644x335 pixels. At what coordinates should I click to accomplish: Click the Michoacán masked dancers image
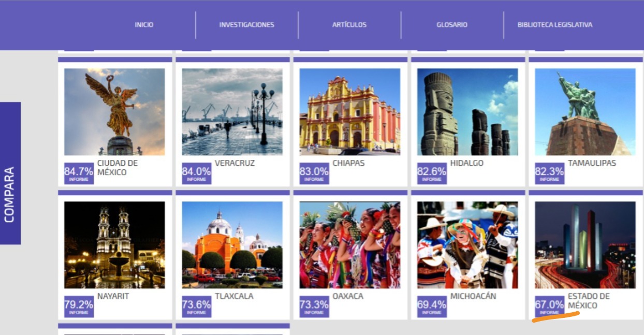pos(467,245)
